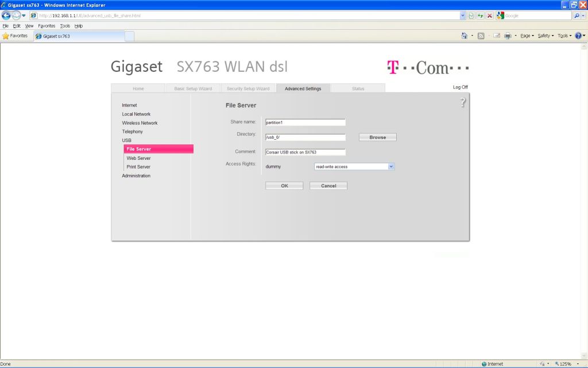Open the Safety dropdown menu

click(546, 36)
